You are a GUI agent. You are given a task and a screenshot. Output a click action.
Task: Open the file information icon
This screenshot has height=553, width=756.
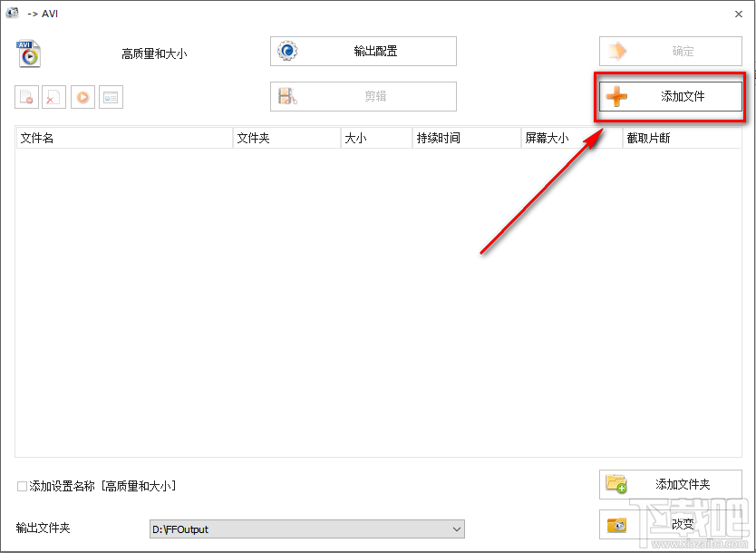[111, 97]
